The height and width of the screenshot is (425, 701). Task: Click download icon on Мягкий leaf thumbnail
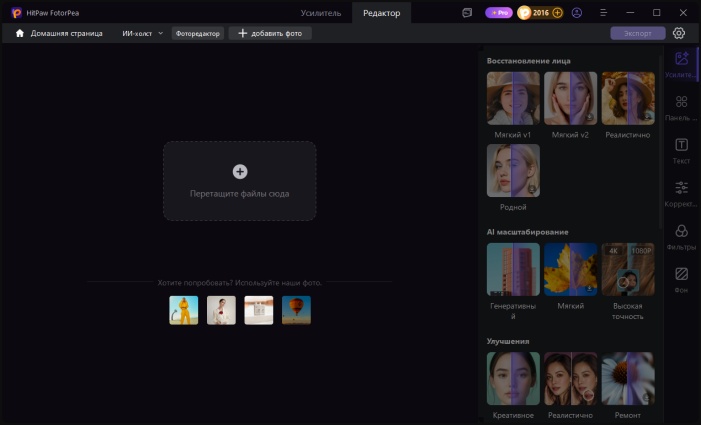pyautogui.click(x=590, y=289)
